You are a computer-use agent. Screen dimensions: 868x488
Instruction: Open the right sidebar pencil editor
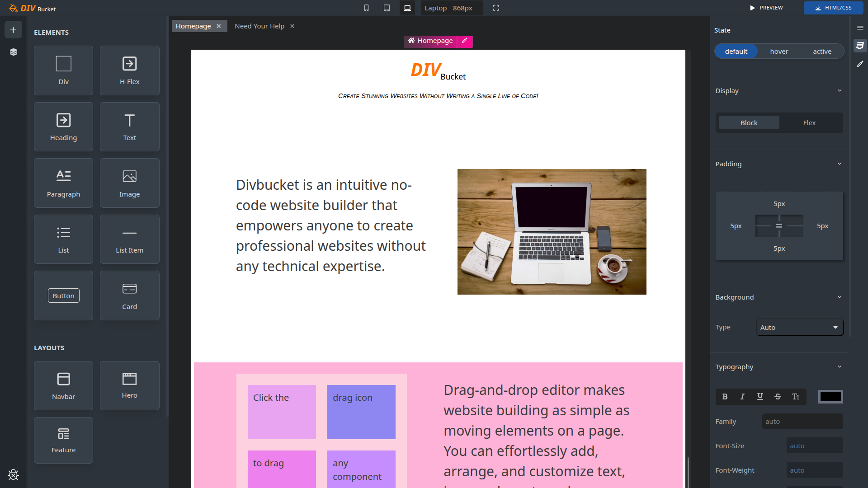click(860, 64)
